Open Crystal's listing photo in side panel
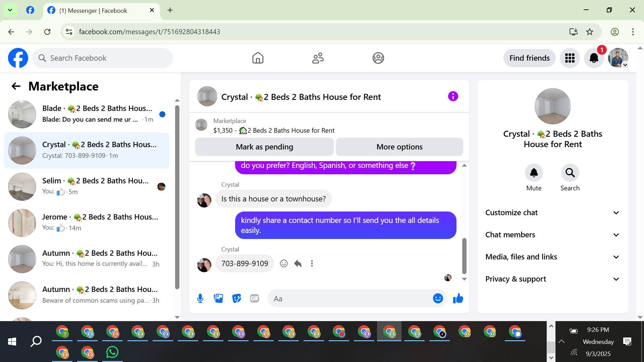This screenshot has width=644, height=362. point(553,106)
